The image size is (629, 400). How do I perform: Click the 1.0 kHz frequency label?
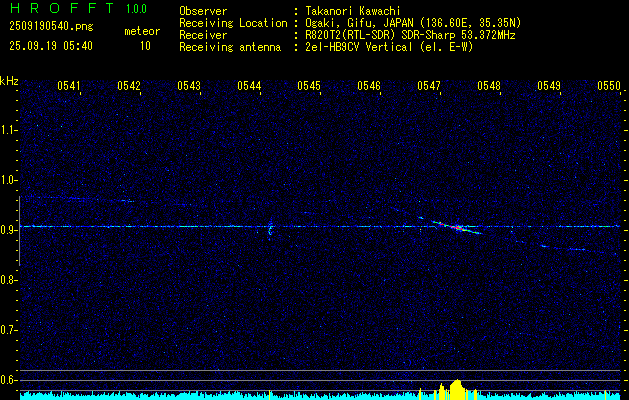(x=9, y=180)
